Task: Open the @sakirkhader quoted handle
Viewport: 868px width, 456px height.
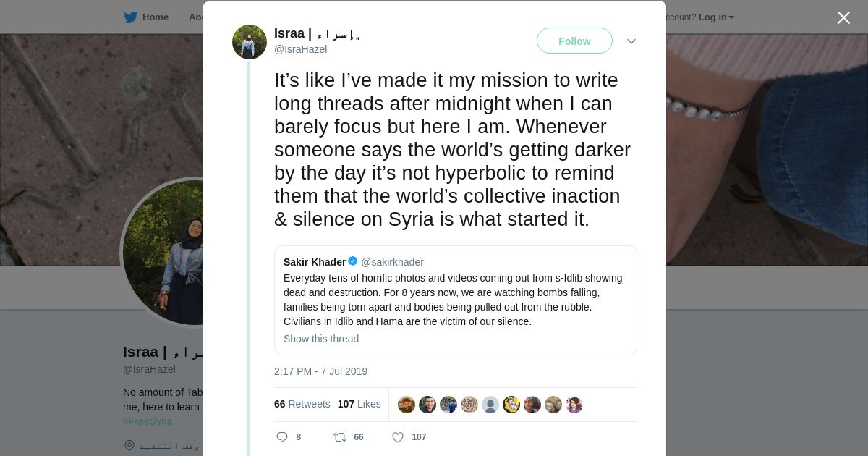Action: coord(392,262)
